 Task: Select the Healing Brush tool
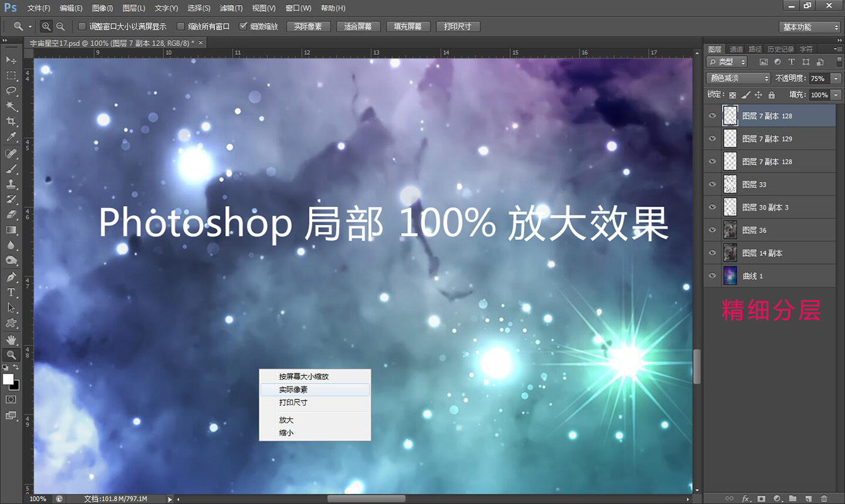pyautogui.click(x=11, y=154)
